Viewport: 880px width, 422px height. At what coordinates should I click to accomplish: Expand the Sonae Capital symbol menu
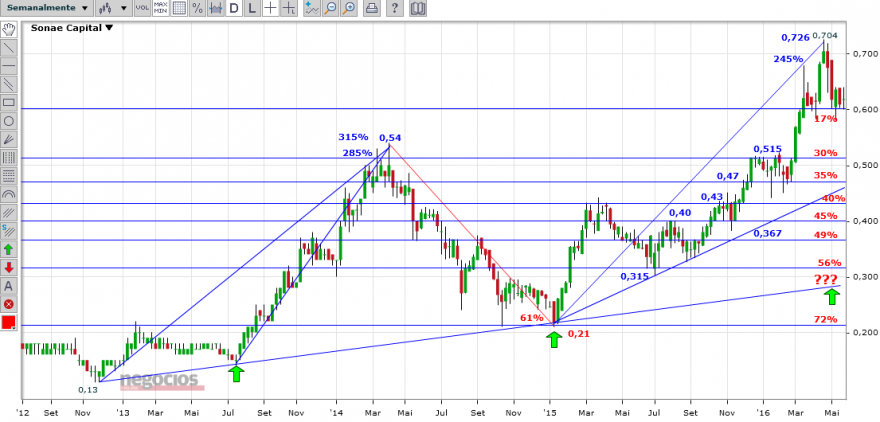coord(71,27)
